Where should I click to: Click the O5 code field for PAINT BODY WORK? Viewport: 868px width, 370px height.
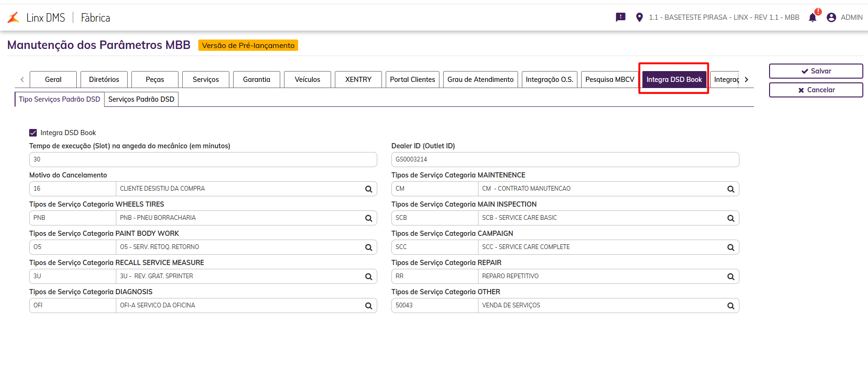pyautogui.click(x=73, y=247)
